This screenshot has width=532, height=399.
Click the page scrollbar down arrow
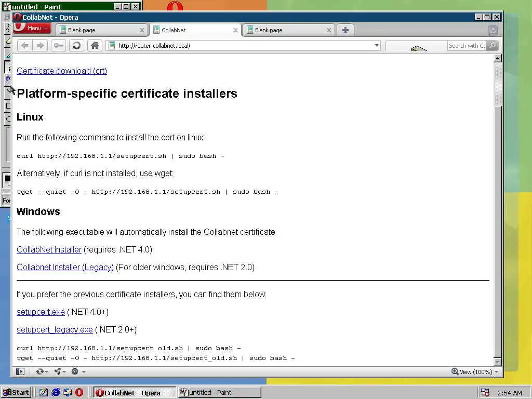click(x=497, y=362)
